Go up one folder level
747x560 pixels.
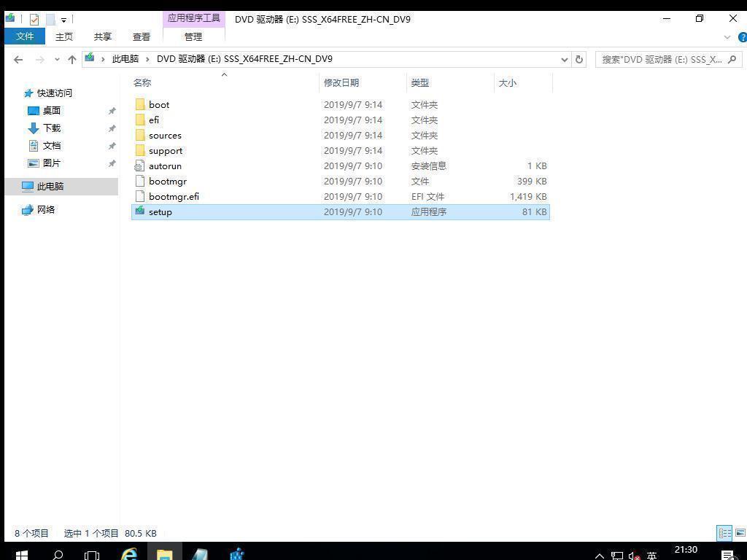pos(72,60)
